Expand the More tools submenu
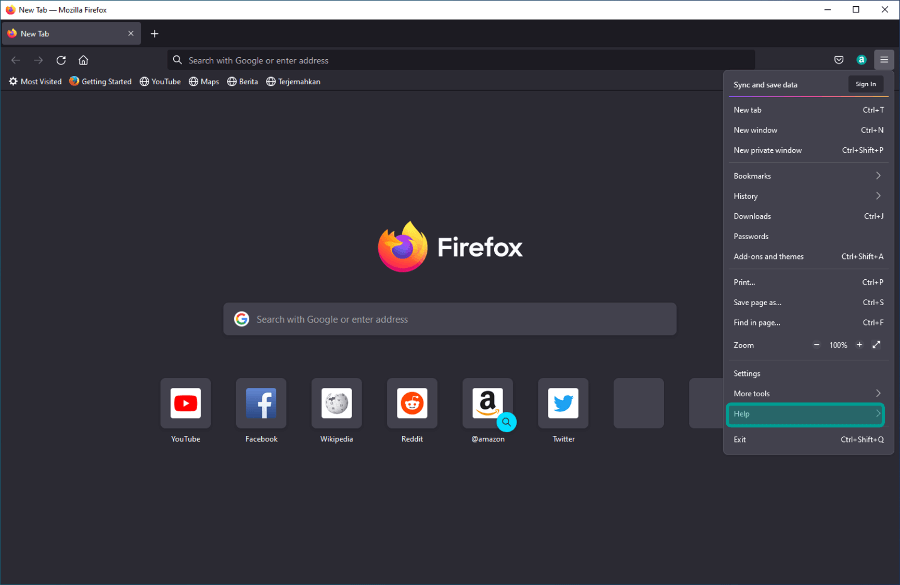 [x=808, y=394]
